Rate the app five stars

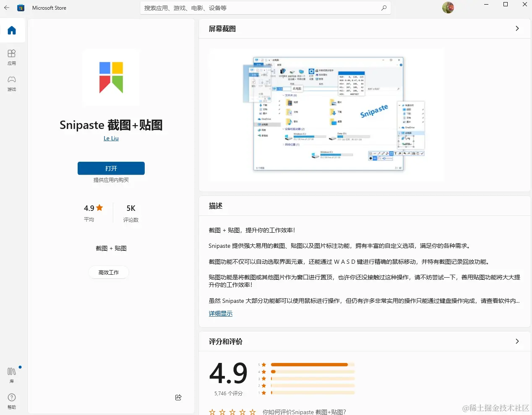253,412
